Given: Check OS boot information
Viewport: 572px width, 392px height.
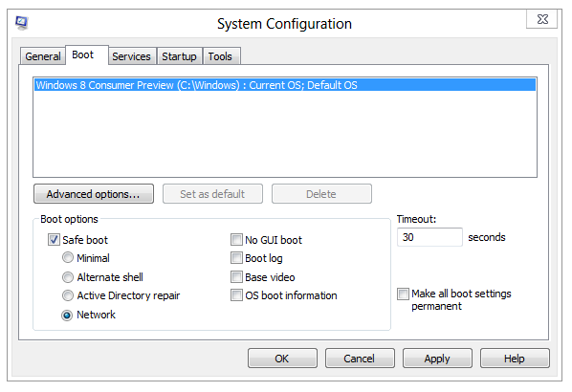Looking at the screenshot, I should (236, 295).
